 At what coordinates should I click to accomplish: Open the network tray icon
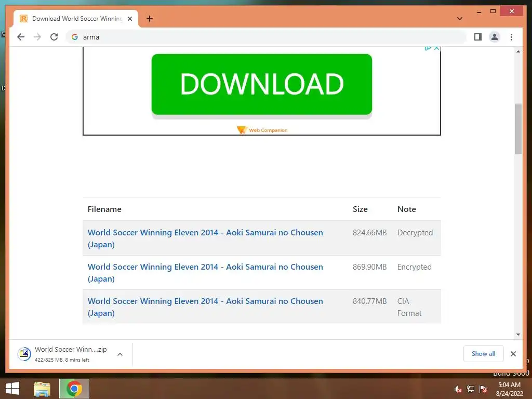(471, 389)
